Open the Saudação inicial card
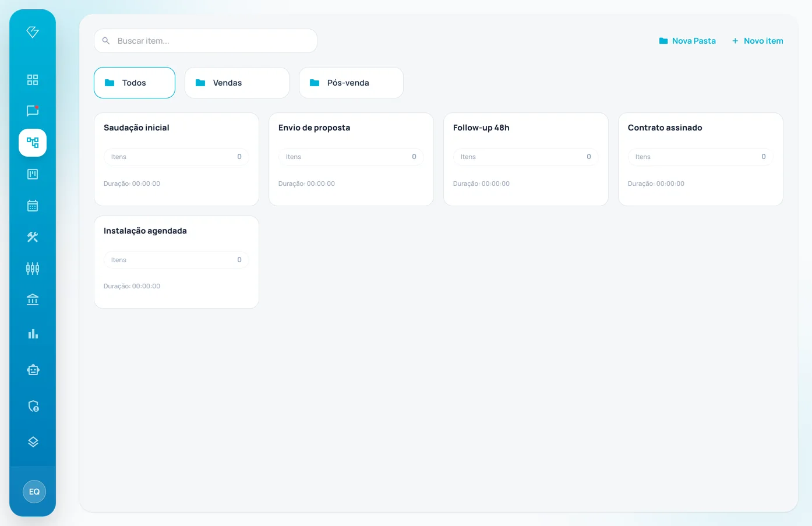The width and height of the screenshot is (812, 526). pos(176,159)
